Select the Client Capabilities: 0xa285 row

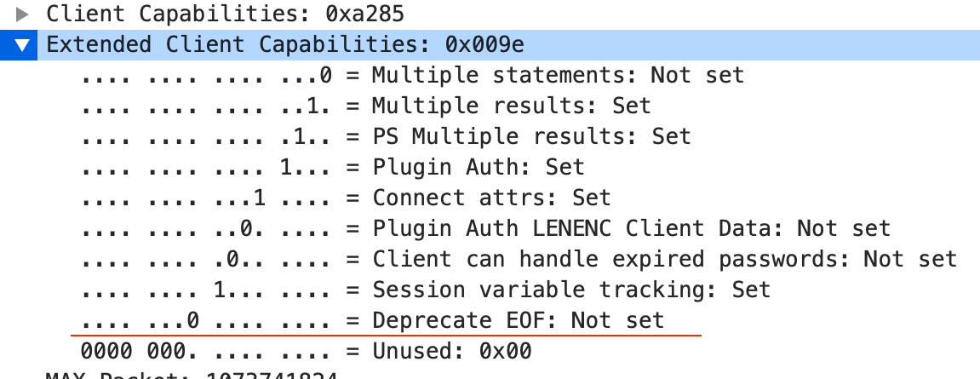pos(225,14)
